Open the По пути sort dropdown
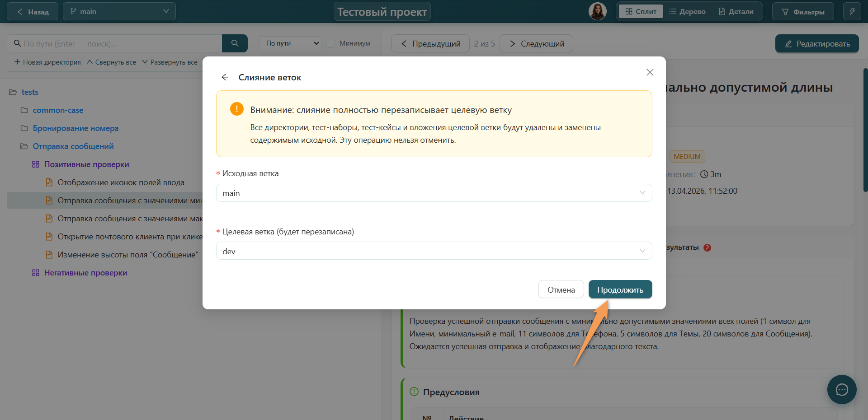 (290, 43)
